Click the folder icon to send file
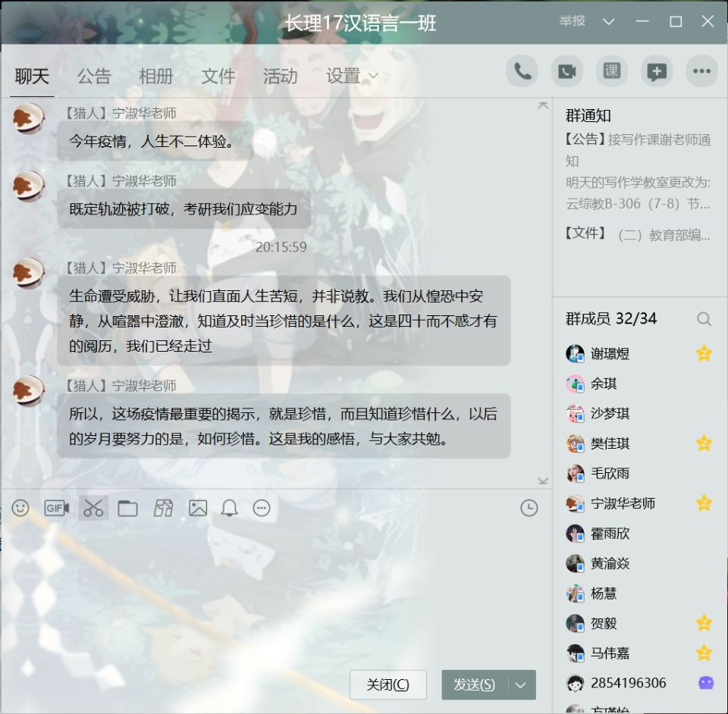728x714 pixels. point(127,508)
